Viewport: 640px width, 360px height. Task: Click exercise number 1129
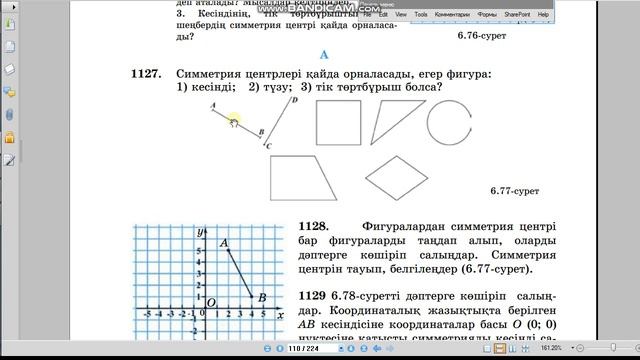click(x=312, y=296)
